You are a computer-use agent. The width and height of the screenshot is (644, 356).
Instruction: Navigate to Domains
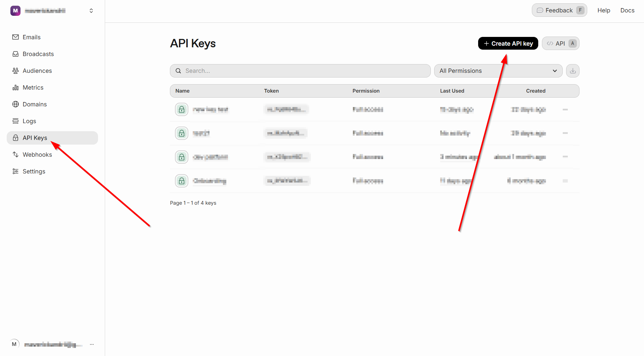[52, 104]
